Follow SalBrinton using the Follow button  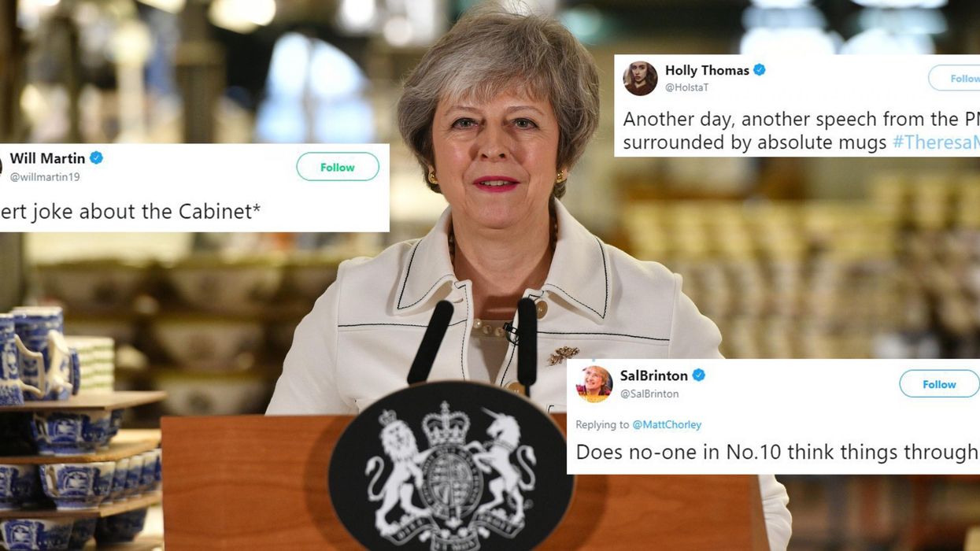[939, 384]
